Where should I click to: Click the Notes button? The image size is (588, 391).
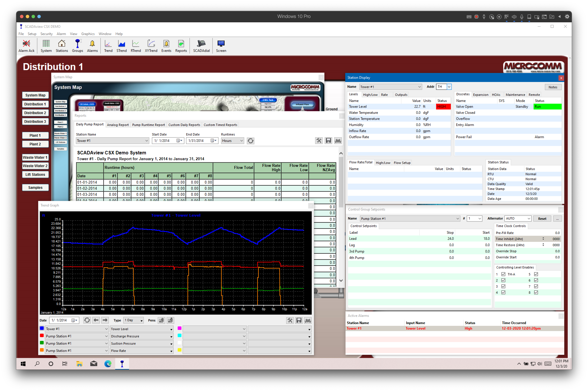coord(553,87)
